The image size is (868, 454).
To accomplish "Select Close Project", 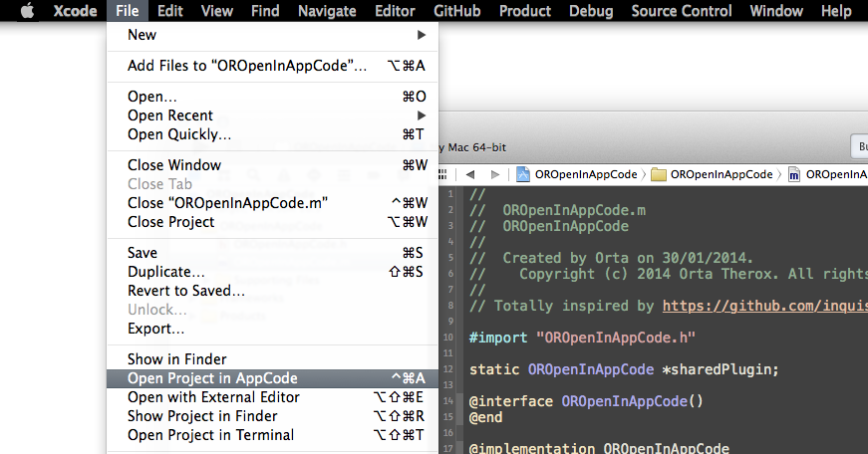I will (x=272, y=222).
